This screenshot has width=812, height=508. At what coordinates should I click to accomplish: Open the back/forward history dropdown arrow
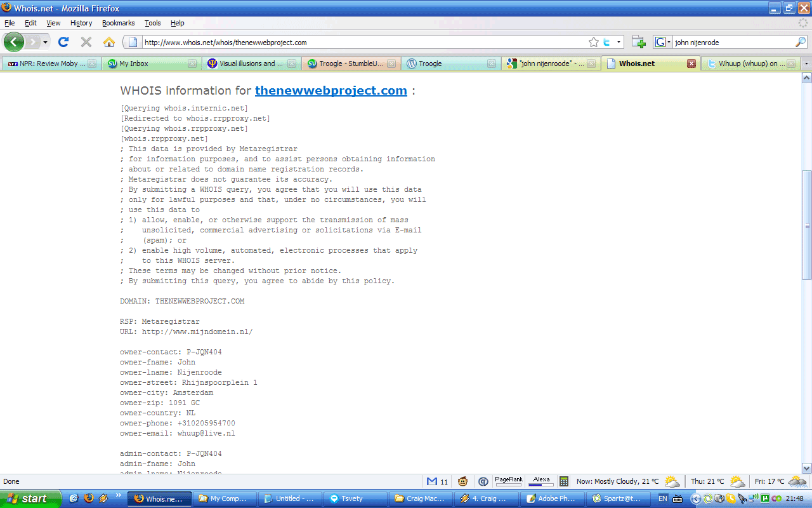pos(46,43)
